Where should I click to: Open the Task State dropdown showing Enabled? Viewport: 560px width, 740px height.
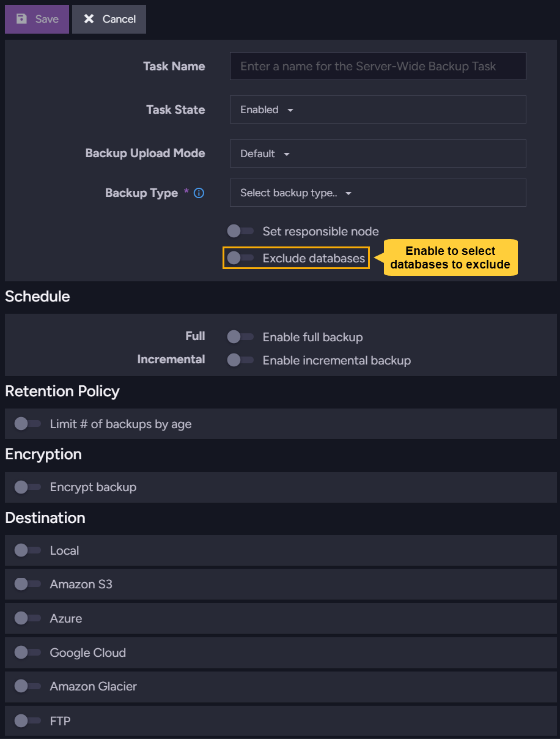tap(378, 110)
